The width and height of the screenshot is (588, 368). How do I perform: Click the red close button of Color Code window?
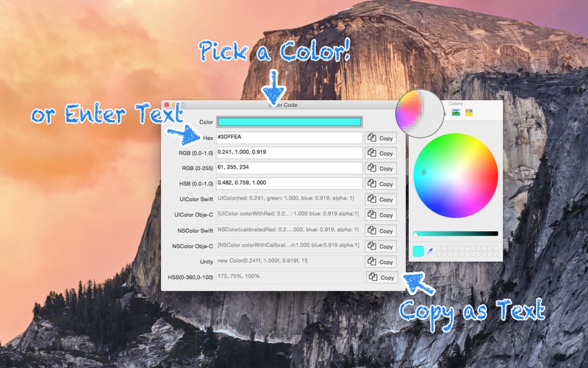tap(167, 105)
